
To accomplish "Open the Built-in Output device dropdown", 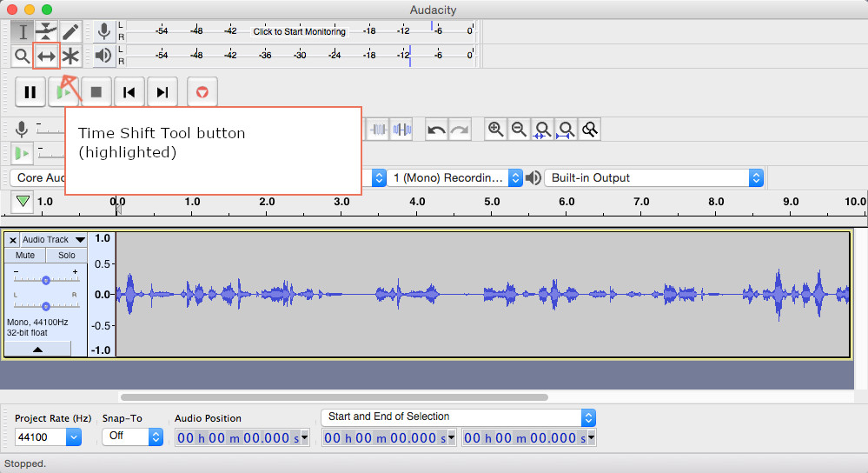I will pyautogui.click(x=653, y=177).
